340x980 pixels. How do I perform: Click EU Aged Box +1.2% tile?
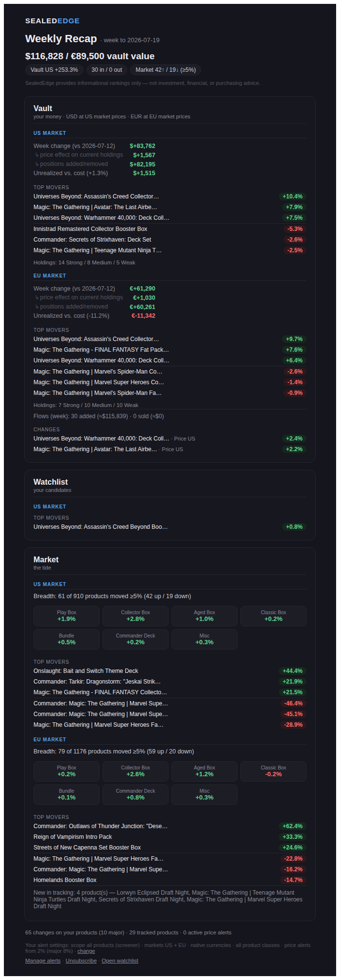[x=204, y=771]
